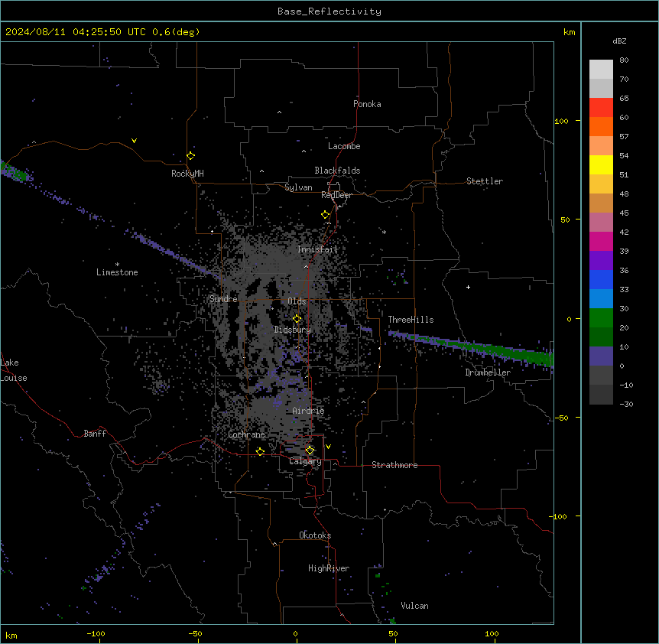Click the 100 tick on the vertical axis
Screen dimensions: 659x644
coord(561,121)
